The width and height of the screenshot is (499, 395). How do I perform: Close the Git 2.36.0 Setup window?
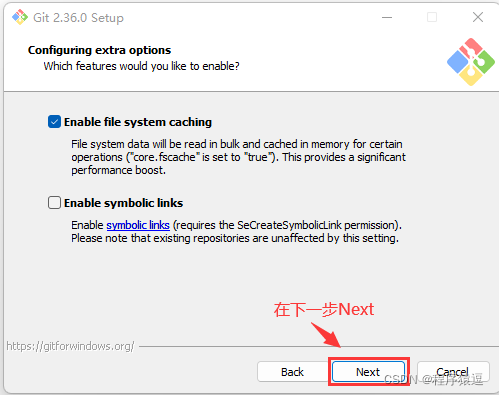[x=478, y=17]
